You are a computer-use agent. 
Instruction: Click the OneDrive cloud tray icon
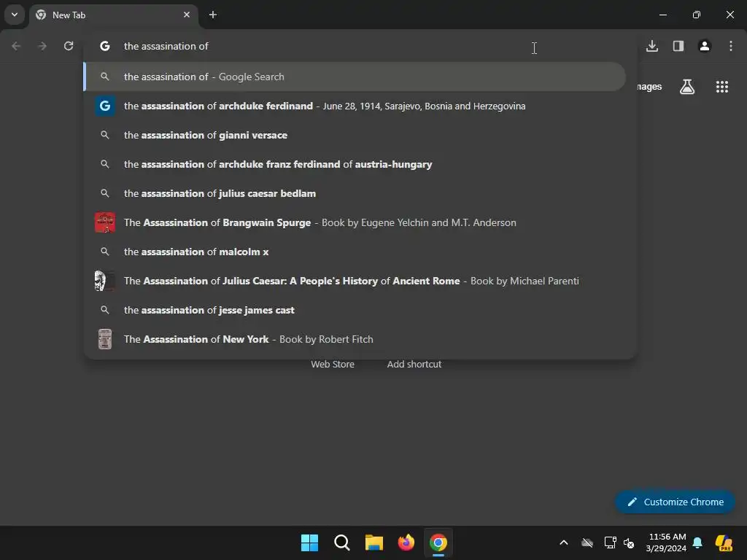coord(587,542)
